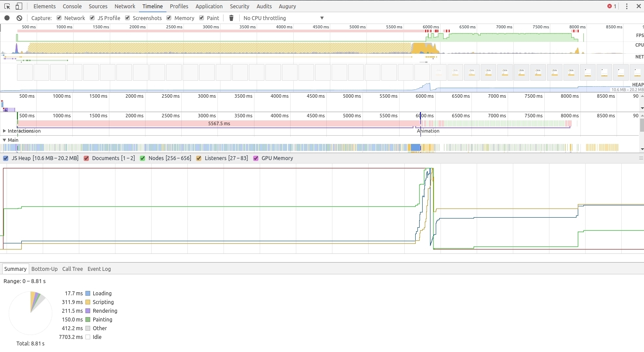Click the garbage collection trash icon

(231, 18)
